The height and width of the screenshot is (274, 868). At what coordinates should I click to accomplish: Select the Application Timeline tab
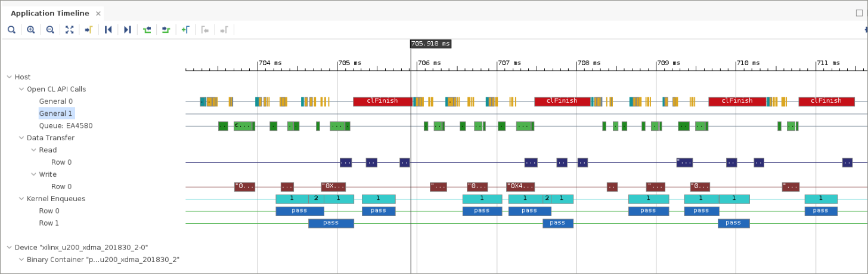point(49,13)
